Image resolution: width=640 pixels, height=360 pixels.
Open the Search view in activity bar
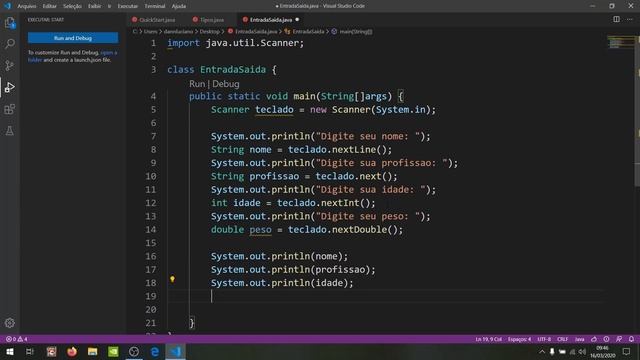(x=10, y=44)
